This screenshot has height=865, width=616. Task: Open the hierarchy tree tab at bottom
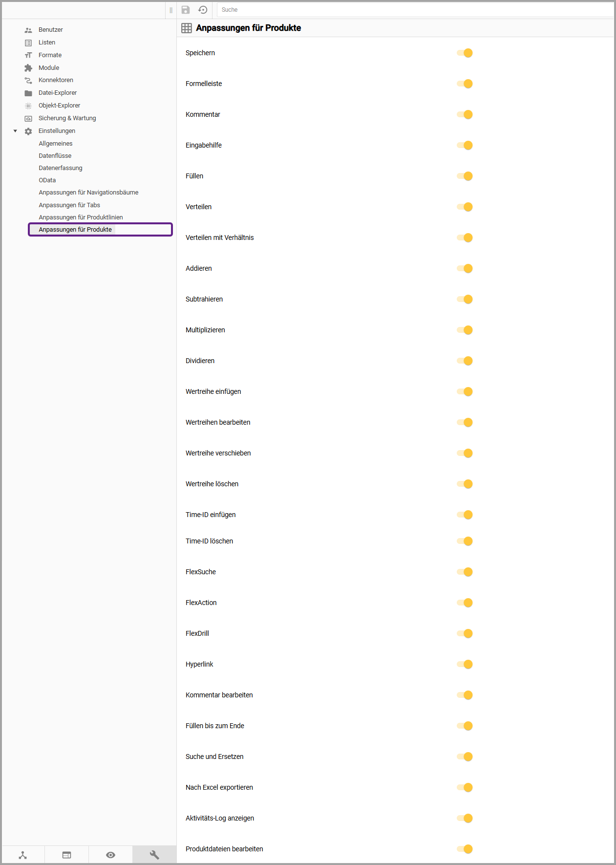[23, 855]
